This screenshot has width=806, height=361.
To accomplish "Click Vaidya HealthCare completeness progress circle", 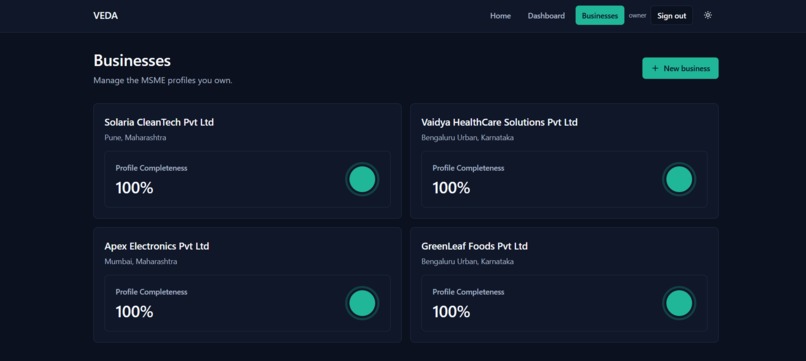I will [x=679, y=179].
